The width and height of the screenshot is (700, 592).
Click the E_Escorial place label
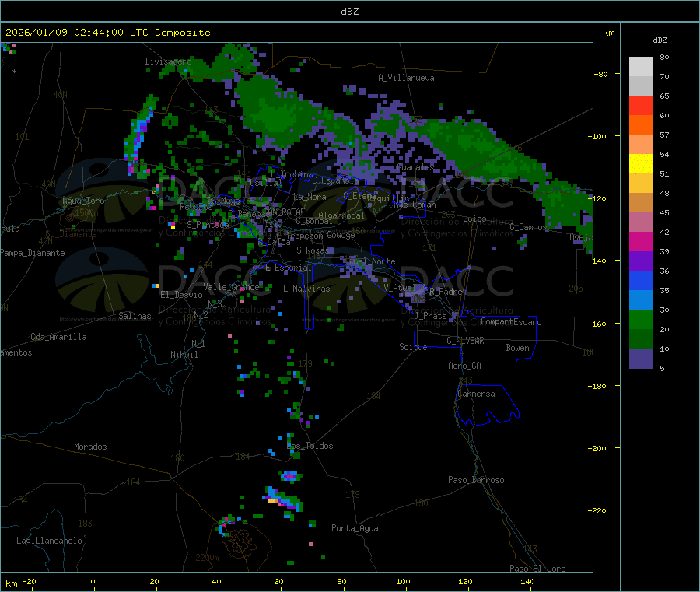click(x=289, y=268)
